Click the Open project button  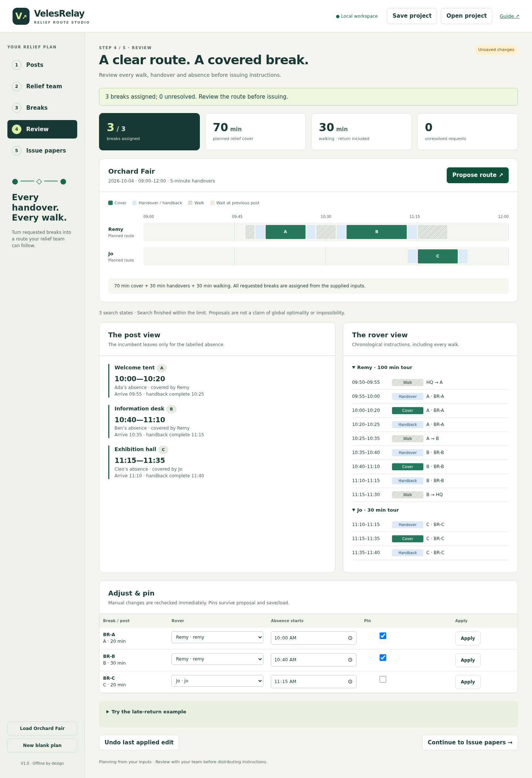[467, 16]
